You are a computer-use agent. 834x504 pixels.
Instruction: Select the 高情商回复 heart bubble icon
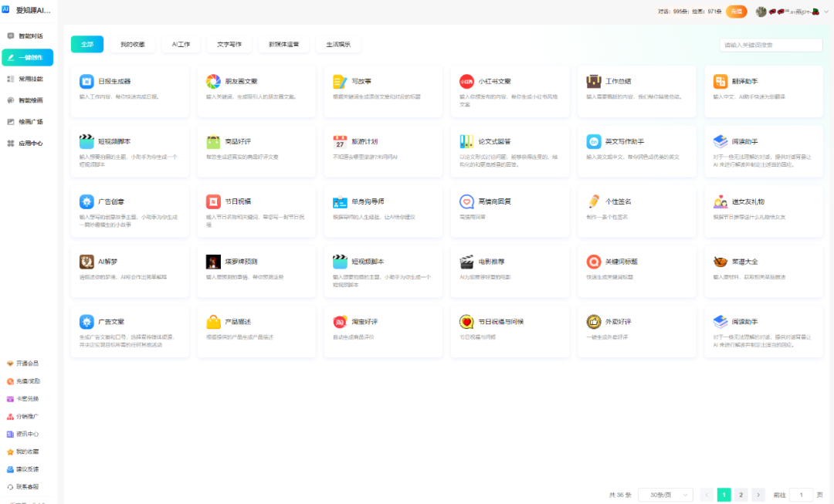(466, 201)
